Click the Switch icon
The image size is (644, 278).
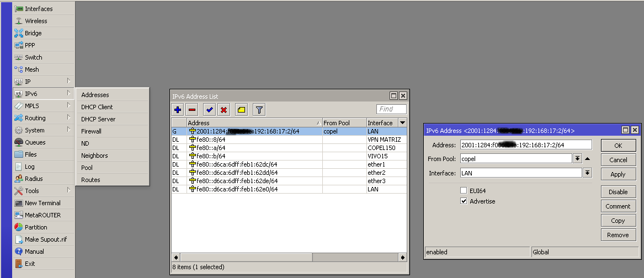click(x=18, y=57)
